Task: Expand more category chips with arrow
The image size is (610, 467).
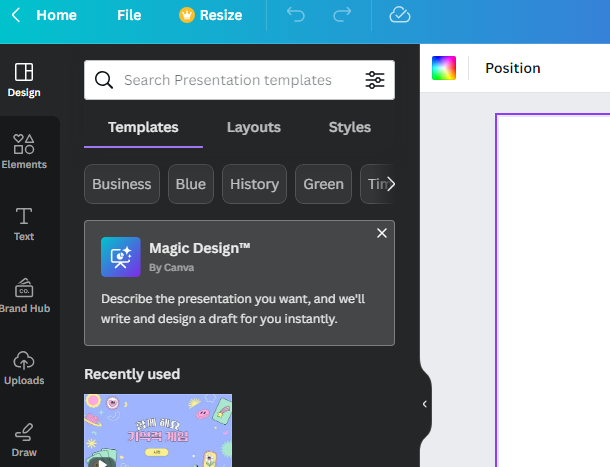Action: tap(391, 184)
